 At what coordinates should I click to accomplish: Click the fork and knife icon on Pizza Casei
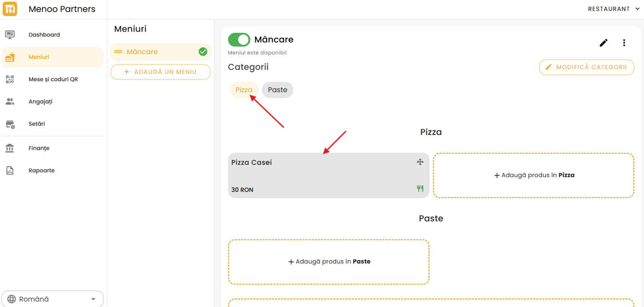coord(420,188)
